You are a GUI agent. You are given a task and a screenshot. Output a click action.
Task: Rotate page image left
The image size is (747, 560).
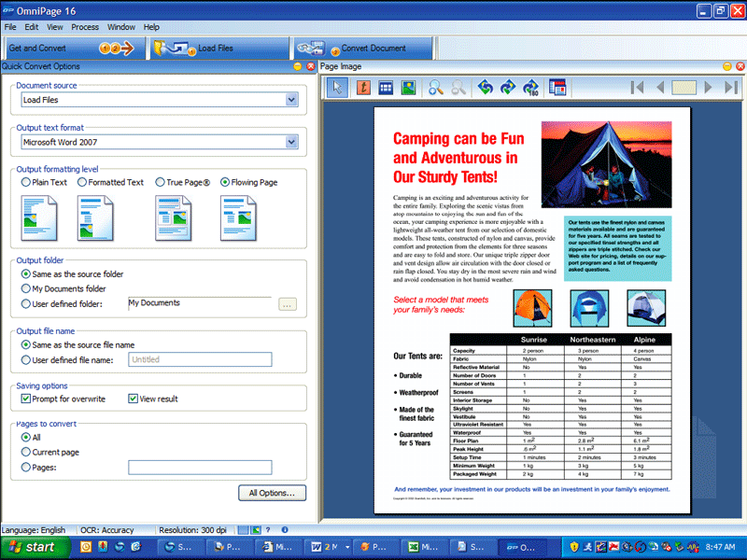coord(485,87)
